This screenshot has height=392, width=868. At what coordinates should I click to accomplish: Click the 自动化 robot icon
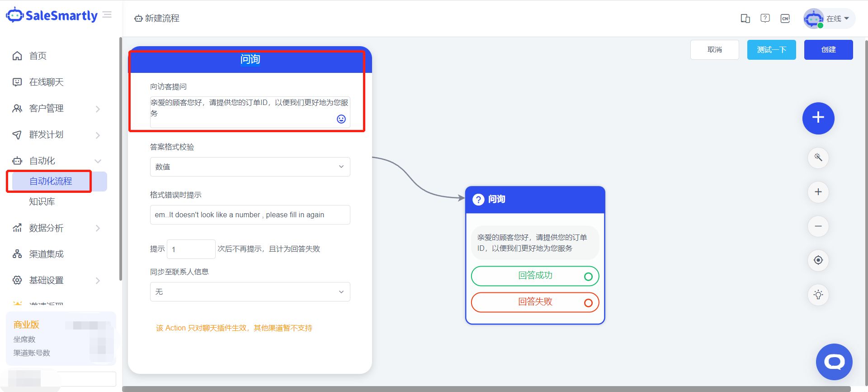(x=17, y=161)
